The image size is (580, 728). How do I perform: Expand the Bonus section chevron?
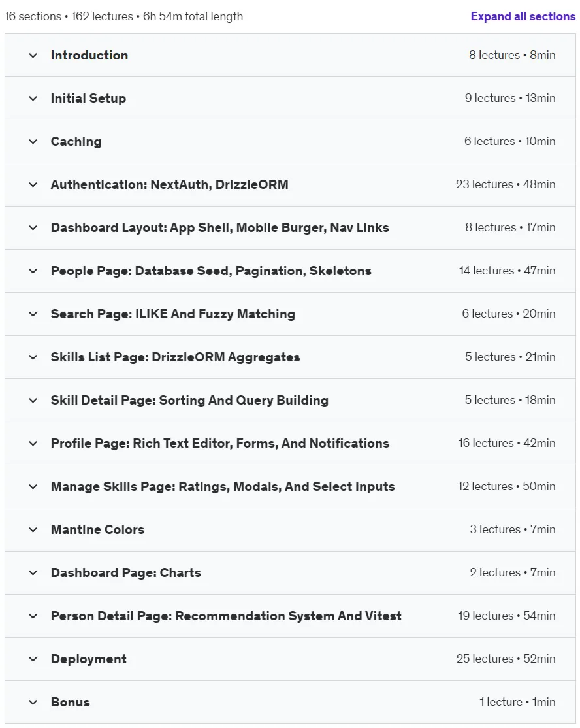(33, 703)
